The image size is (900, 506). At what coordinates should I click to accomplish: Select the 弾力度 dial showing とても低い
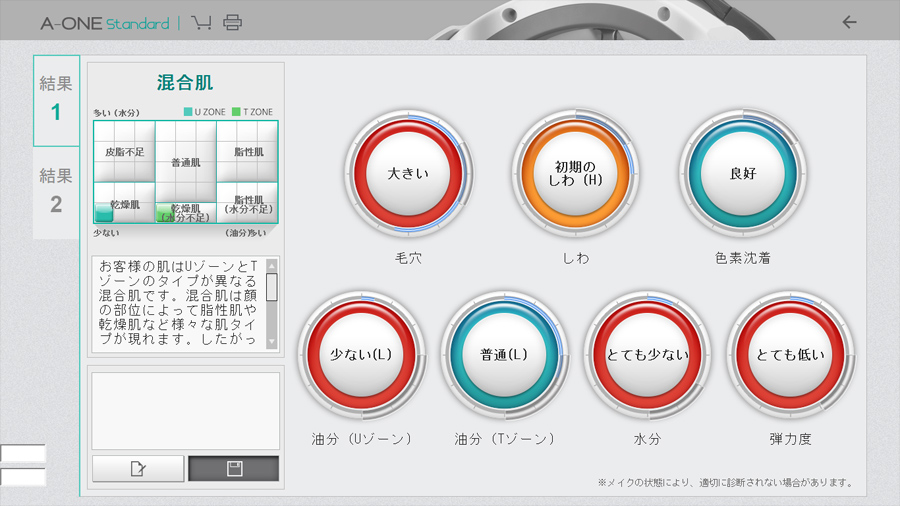(790, 355)
